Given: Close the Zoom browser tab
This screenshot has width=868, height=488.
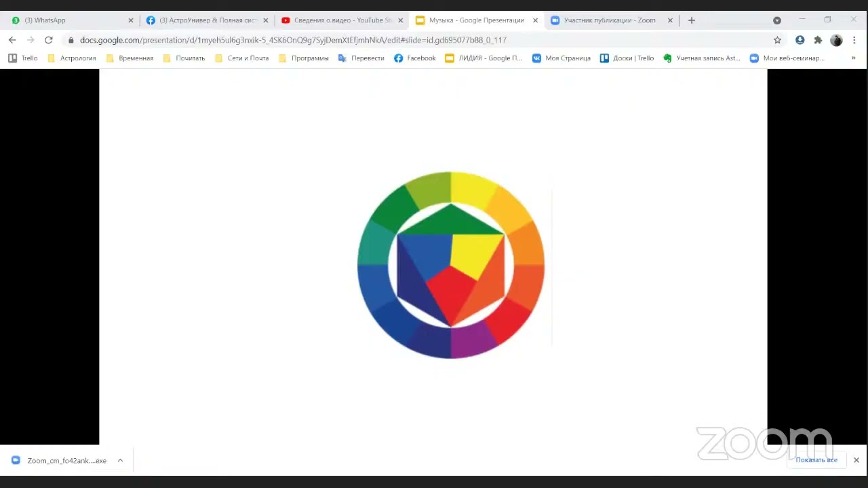Looking at the screenshot, I should [670, 20].
